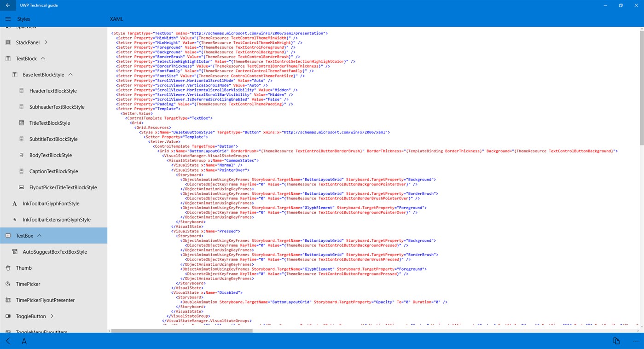
Task: Click the XAML heading
Action: [x=116, y=19]
